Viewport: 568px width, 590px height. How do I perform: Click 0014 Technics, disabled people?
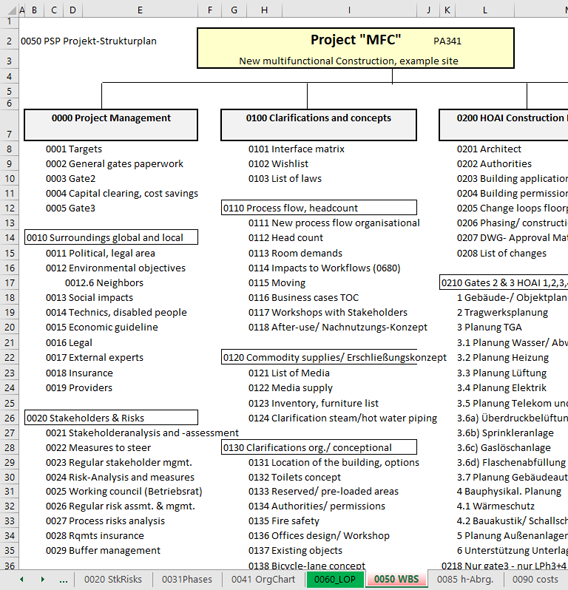coord(116,312)
